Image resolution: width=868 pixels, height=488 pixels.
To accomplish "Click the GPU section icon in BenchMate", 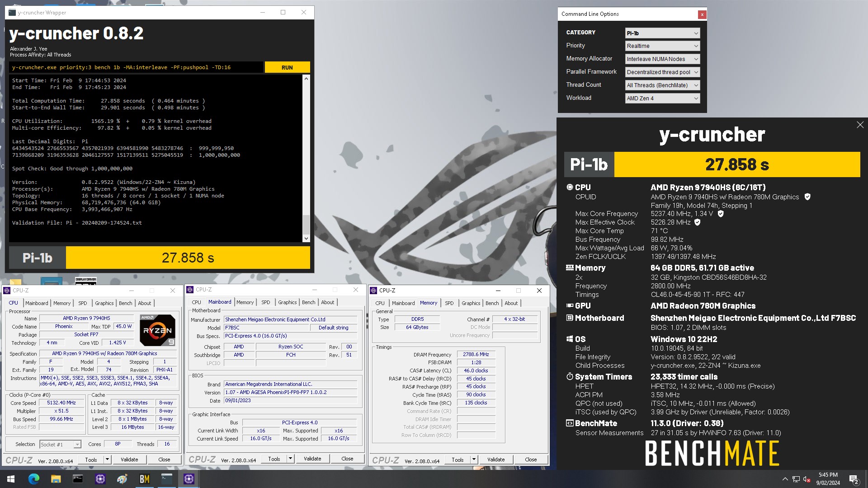I will [570, 306].
